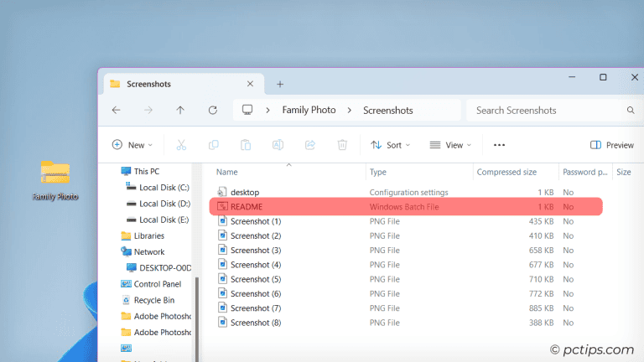Select Recycle Bin in navigation pane
This screenshot has width=644, height=362.
(x=153, y=300)
